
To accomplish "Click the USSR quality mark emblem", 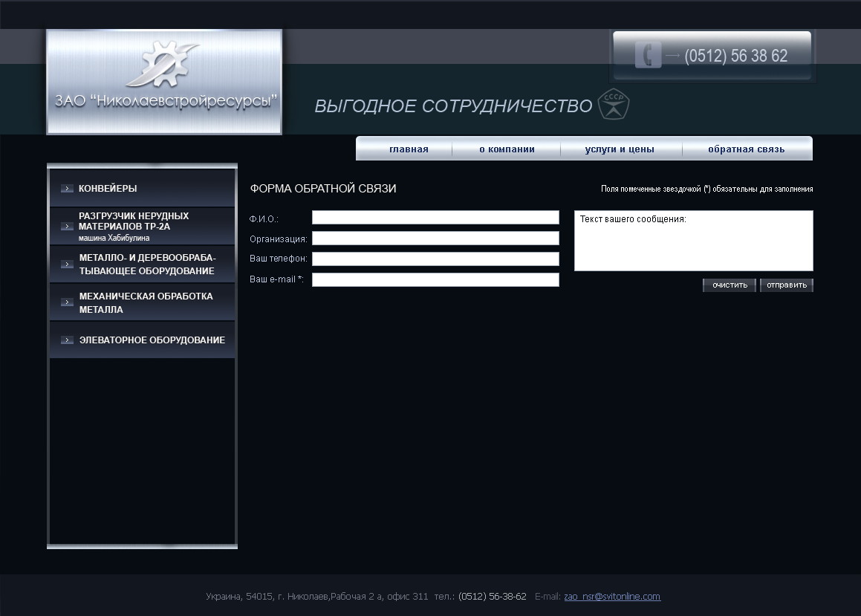I will (613, 105).
